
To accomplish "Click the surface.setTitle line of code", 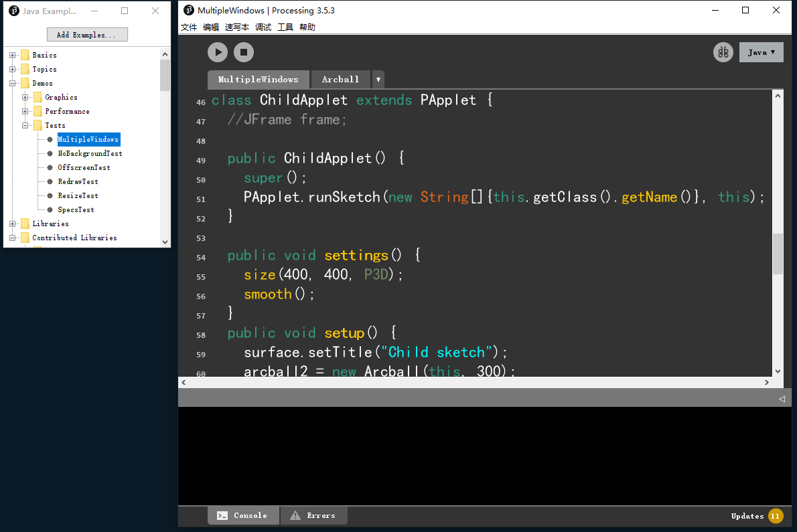I will [x=376, y=352].
